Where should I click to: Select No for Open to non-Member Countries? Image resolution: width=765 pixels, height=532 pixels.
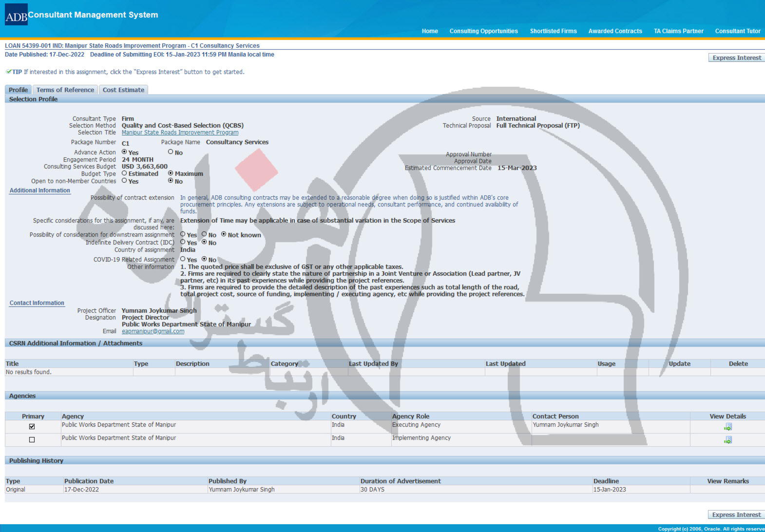(171, 181)
